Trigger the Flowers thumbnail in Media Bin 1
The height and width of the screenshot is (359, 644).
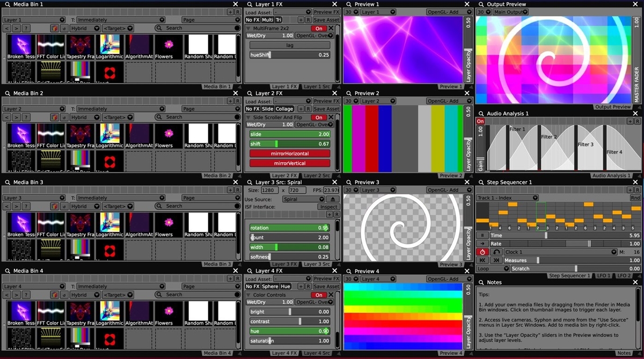169,47
